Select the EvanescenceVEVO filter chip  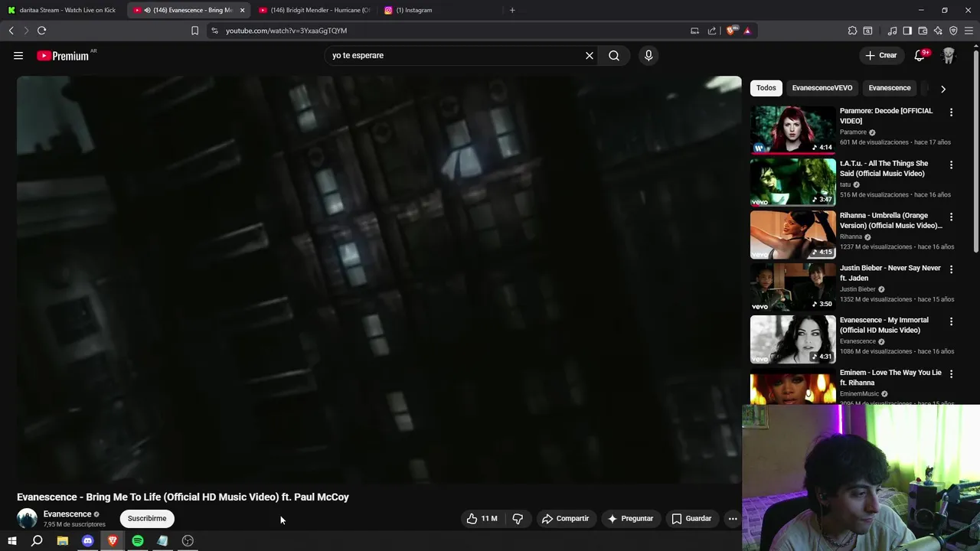[x=822, y=88]
